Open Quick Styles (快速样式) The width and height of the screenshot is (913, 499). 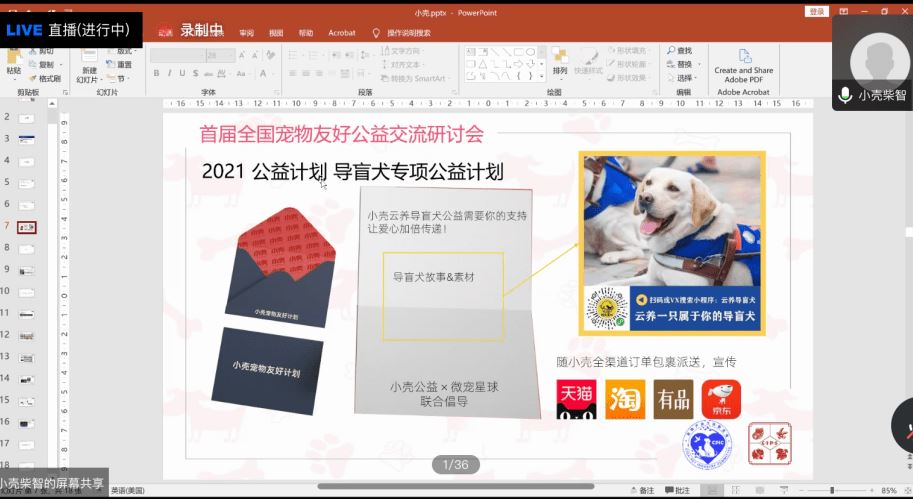click(x=588, y=61)
